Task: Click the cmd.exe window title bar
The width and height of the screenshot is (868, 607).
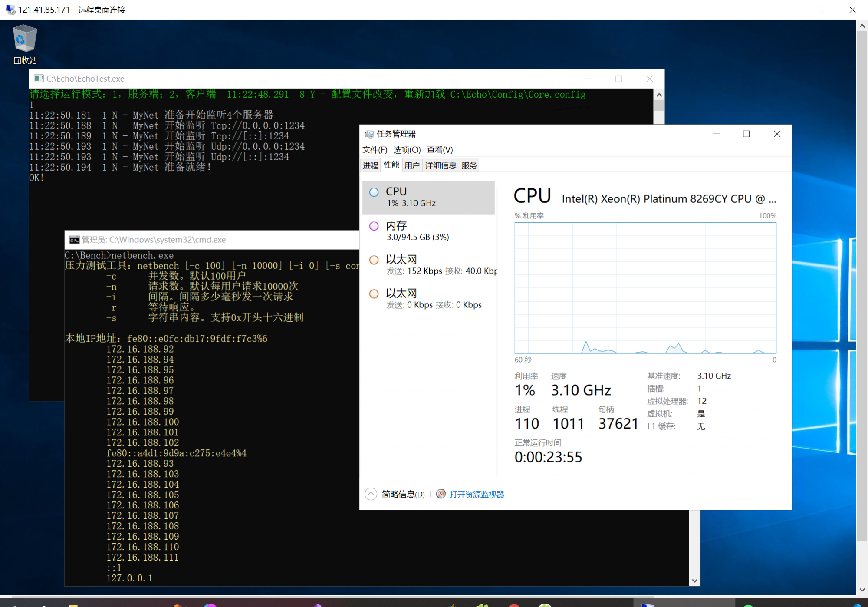Action: coord(212,240)
